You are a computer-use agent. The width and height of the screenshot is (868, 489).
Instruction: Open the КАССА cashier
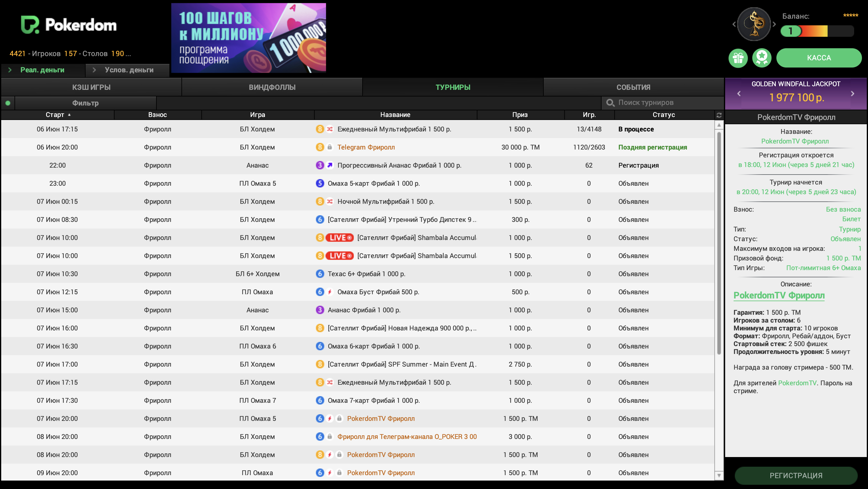coord(819,58)
